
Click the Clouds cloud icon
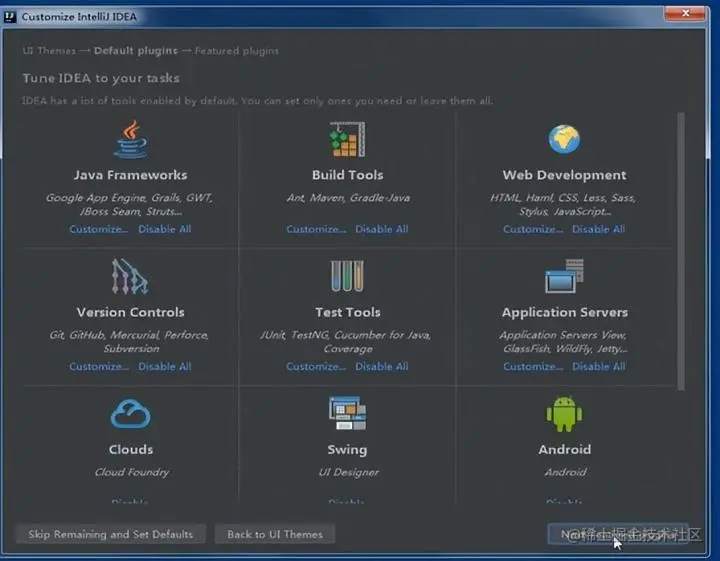point(131,414)
